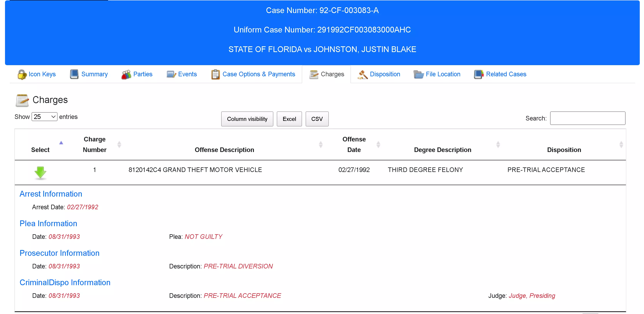Viewport: 644px width, 314px height.
Task: Sort by Degree Description column
Action: click(x=442, y=150)
